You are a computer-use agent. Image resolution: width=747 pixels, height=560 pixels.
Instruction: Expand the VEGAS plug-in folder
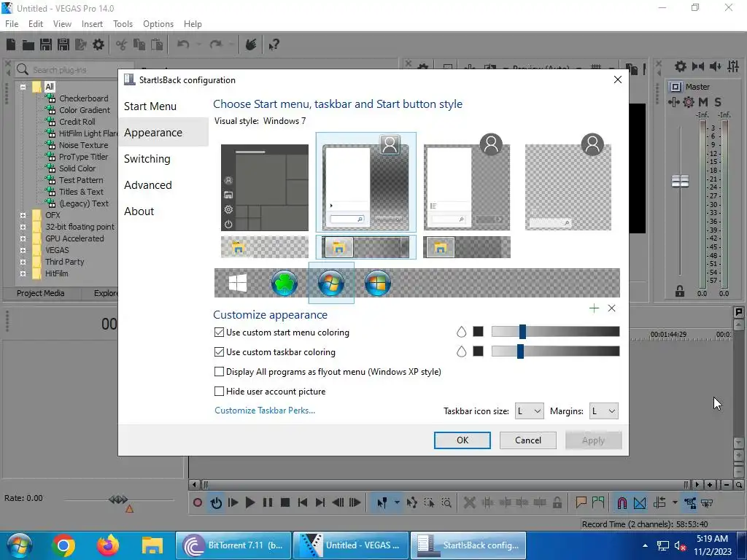coord(23,251)
